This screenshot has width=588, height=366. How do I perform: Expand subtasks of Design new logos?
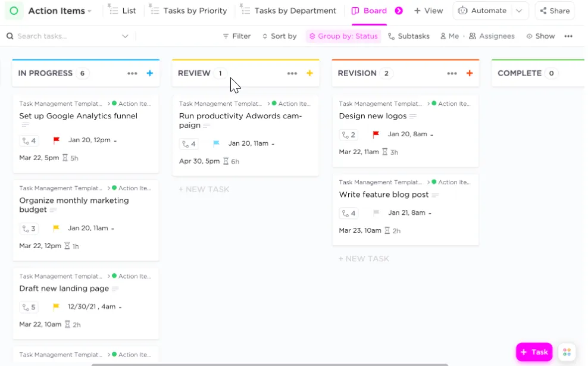pyautogui.click(x=349, y=134)
